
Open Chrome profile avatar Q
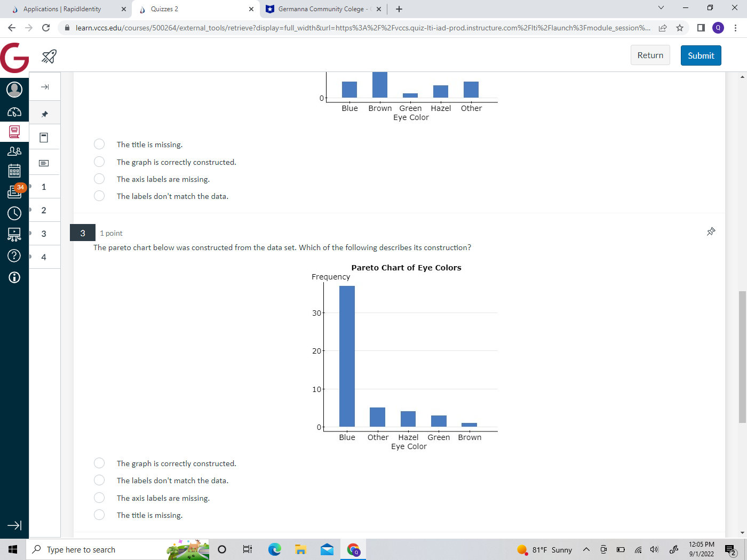click(718, 28)
